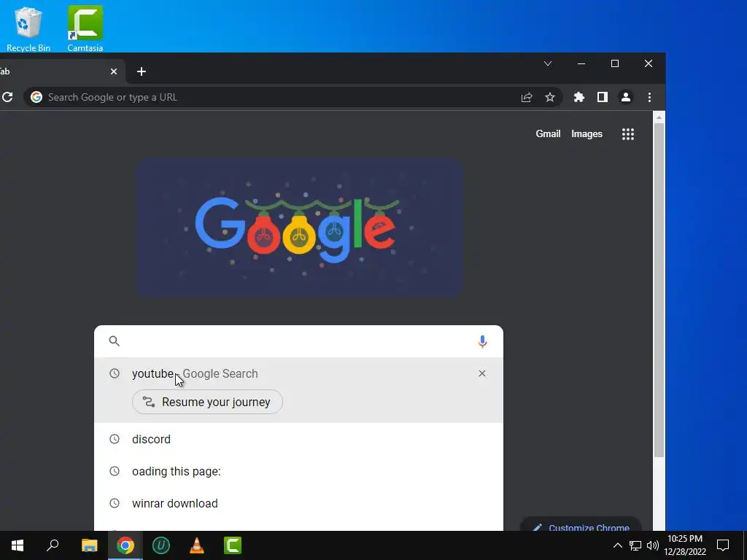Select winrar download suggestion

point(298,503)
